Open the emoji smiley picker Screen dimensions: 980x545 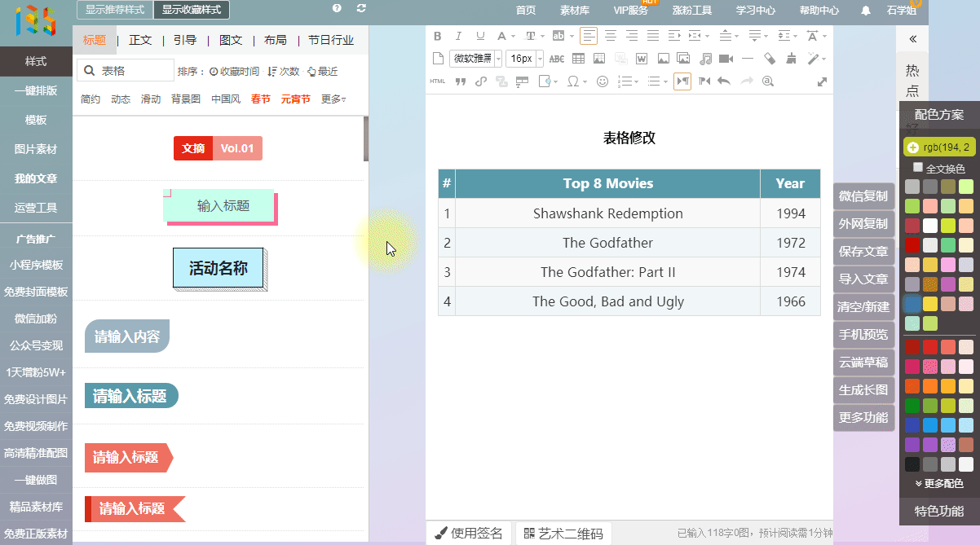603,81
